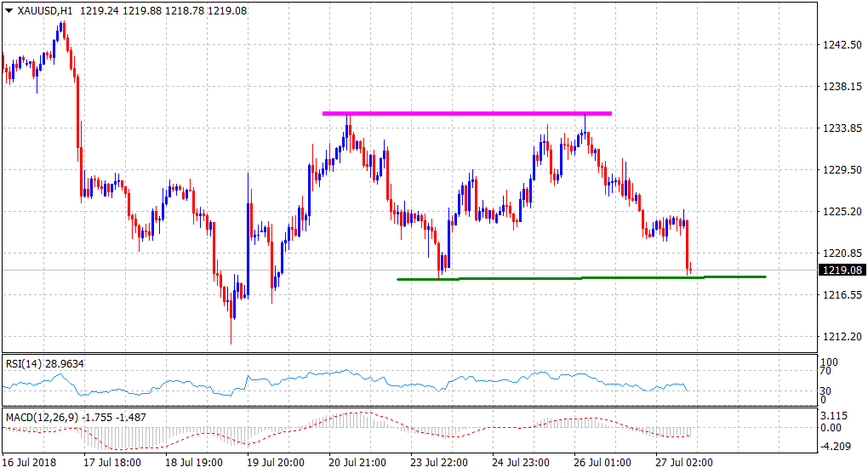This screenshot has width=868, height=473.
Task: Click the 1225.20 price axis label
Action: [x=842, y=211]
